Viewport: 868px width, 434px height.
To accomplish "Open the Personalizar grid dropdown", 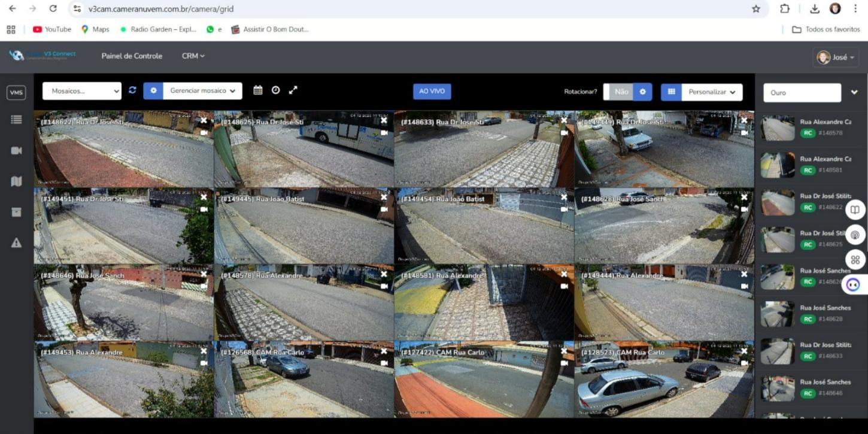I will tap(711, 92).
